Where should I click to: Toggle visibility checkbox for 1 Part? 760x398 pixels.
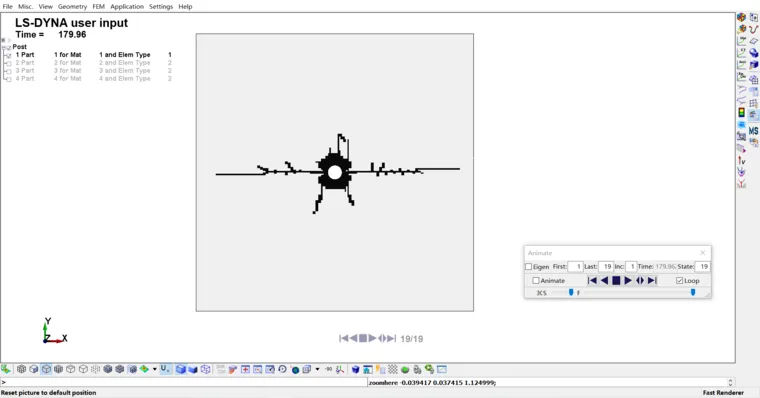(8, 55)
